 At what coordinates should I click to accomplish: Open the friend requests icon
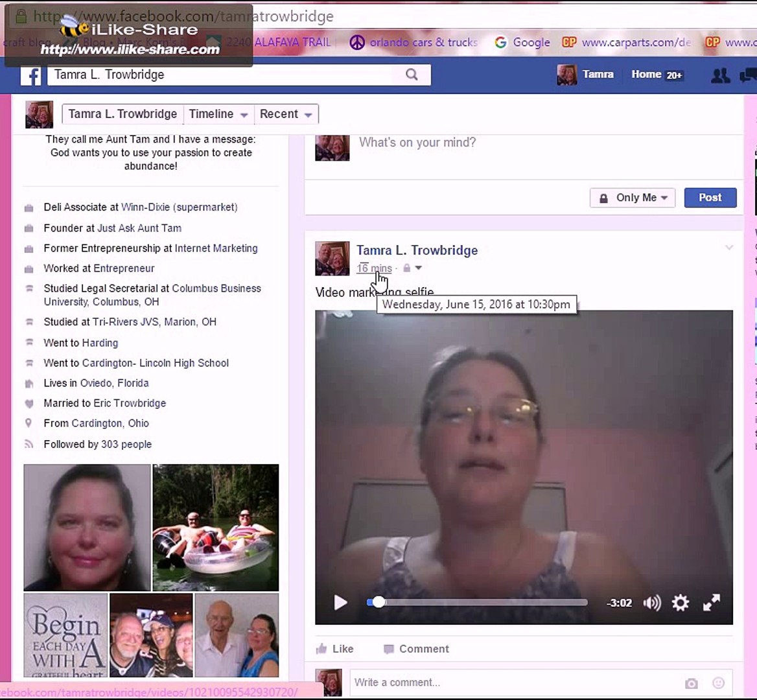pyautogui.click(x=720, y=75)
